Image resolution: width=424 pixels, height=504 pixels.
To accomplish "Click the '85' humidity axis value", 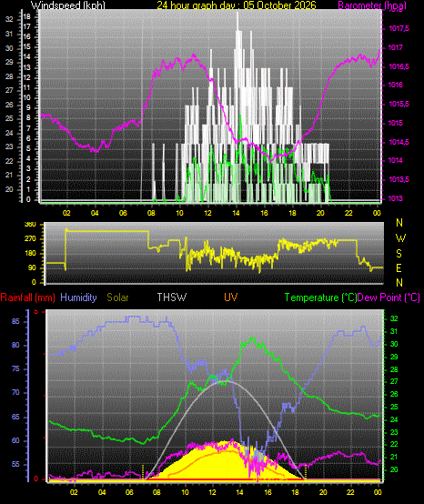I will pyautogui.click(x=15, y=321).
